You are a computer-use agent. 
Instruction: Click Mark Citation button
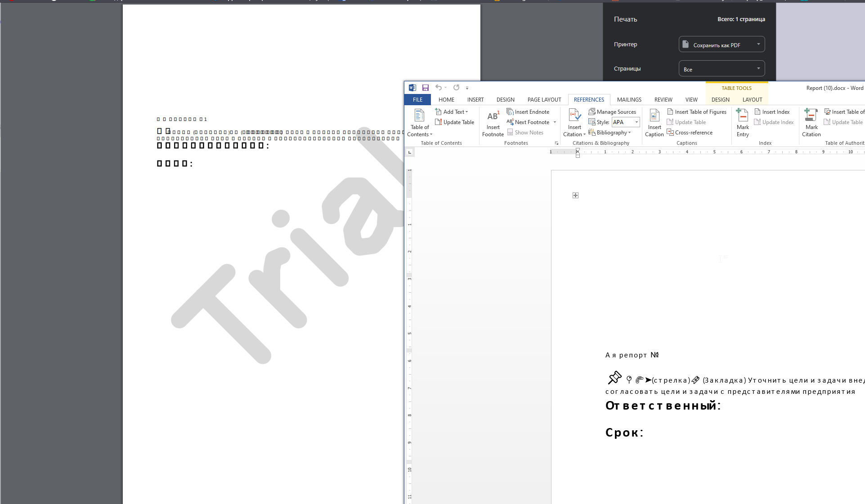point(811,123)
